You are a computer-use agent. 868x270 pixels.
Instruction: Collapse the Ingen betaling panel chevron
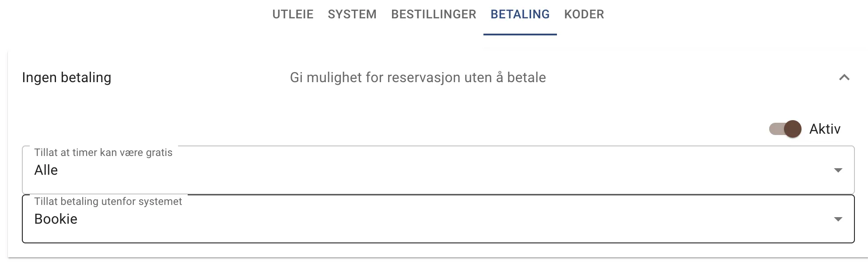click(x=844, y=78)
